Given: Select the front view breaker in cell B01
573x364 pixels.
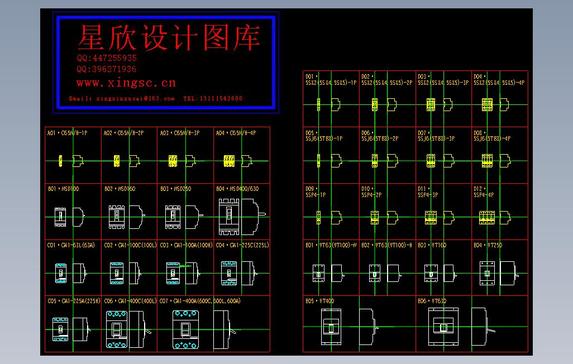Looking at the screenshot, I should coord(60,217).
